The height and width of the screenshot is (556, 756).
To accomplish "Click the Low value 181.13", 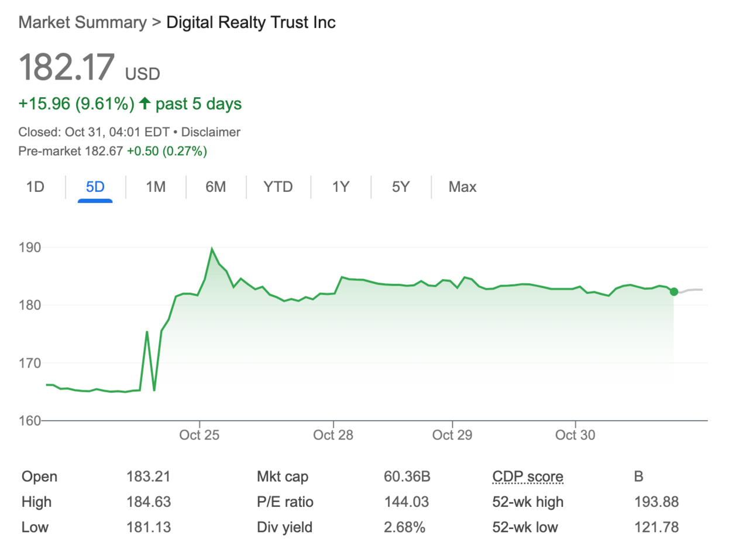I will (x=149, y=527).
